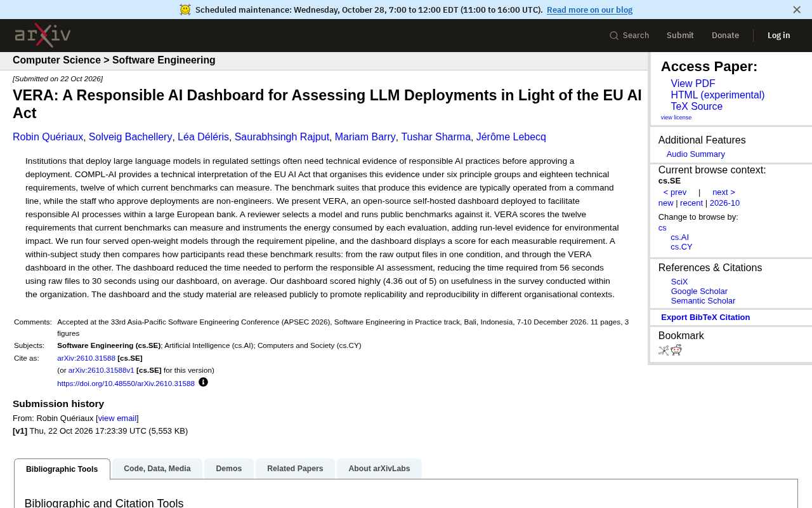Download TeX Source
The width and height of the screenshot is (812, 508).
[x=697, y=107]
